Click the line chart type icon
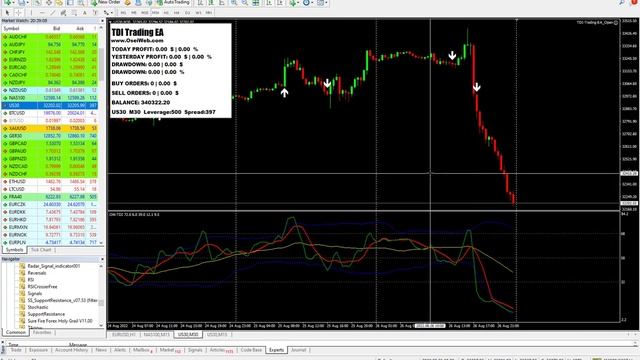This screenshot has width=640, height=360. click(222, 2)
